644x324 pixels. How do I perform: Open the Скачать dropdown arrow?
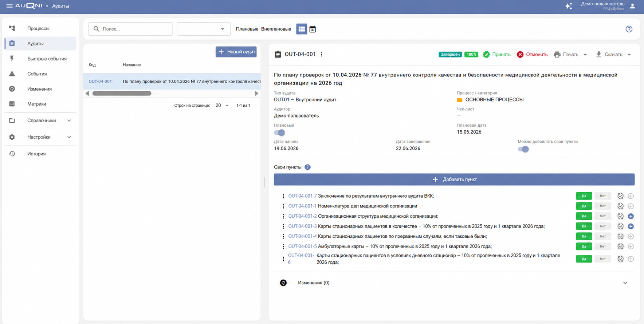tap(629, 55)
